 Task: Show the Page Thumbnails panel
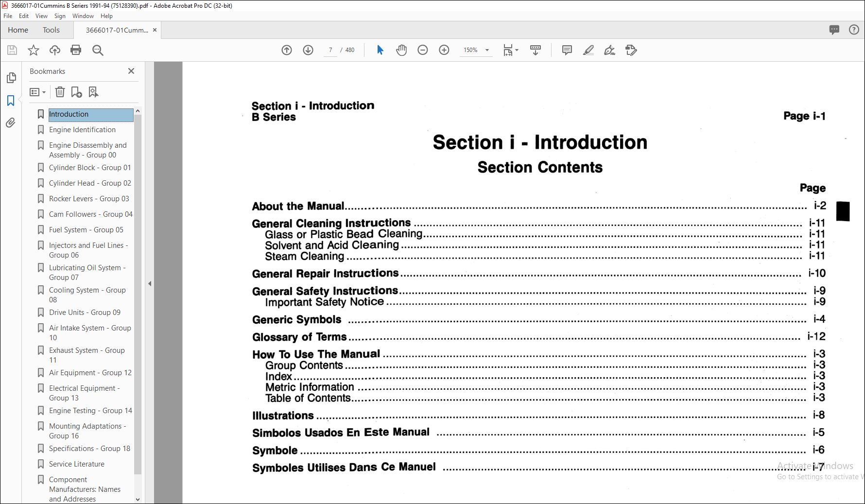11,78
